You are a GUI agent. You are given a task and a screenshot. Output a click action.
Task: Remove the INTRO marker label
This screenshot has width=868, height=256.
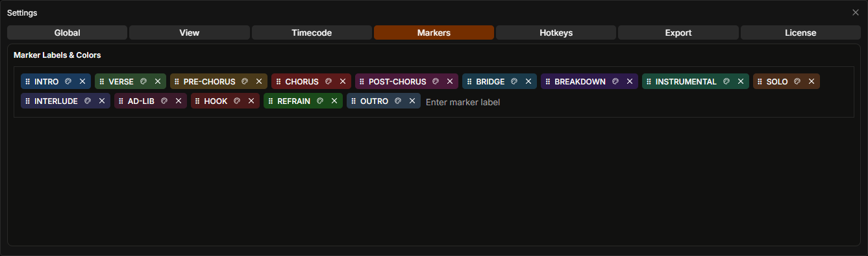click(x=82, y=82)
